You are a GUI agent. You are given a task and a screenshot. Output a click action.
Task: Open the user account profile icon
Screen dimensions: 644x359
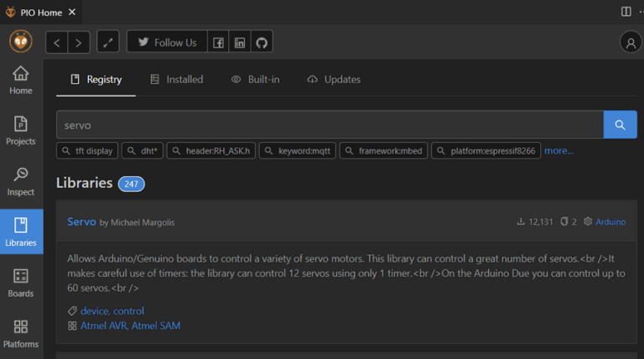tap(630, 42)
